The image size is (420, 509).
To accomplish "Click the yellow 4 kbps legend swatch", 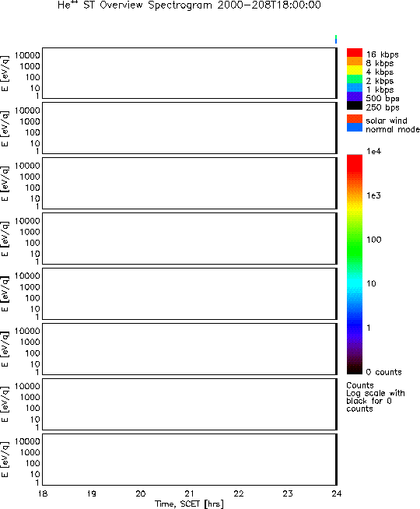I will click(355, 71).
